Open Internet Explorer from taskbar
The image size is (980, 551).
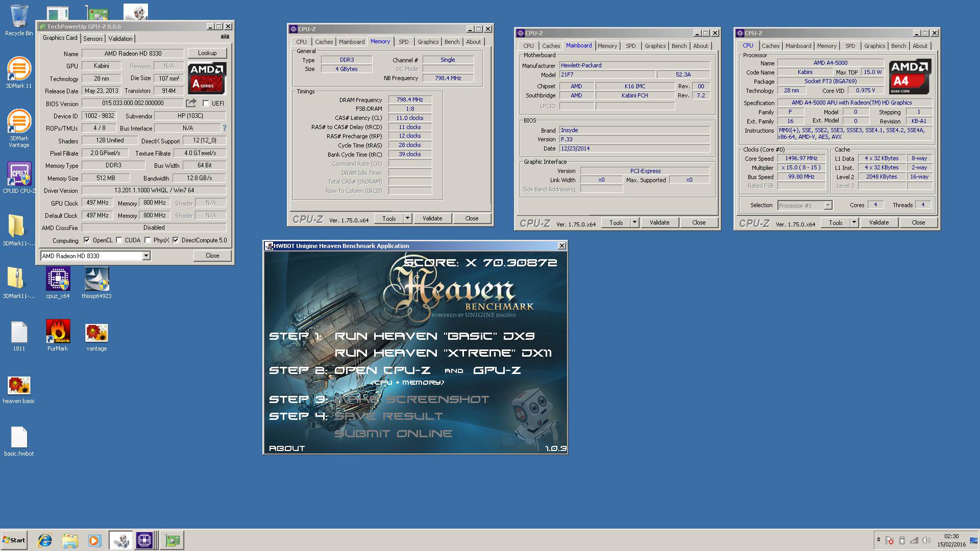coord(45,540)
